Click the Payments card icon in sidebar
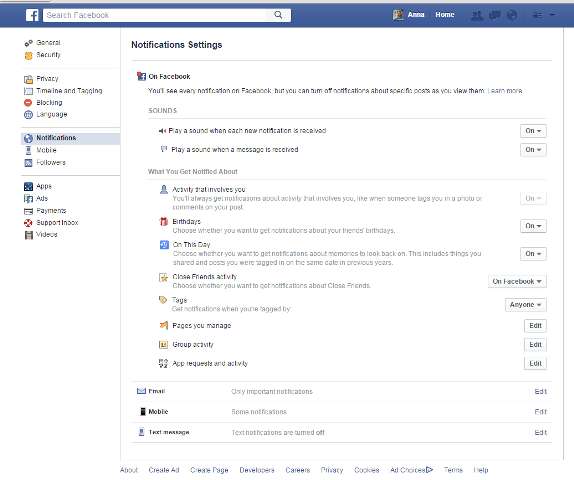The width and height of the screenshot is (574, 480). pos(28,211)
